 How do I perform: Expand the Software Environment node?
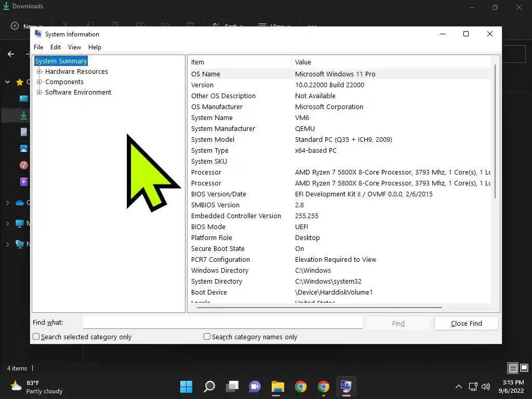click(x=39, y=92)
